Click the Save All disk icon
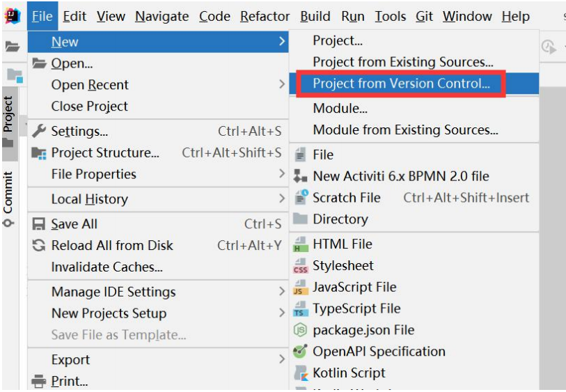566x392 pixels. pos(38,224)
